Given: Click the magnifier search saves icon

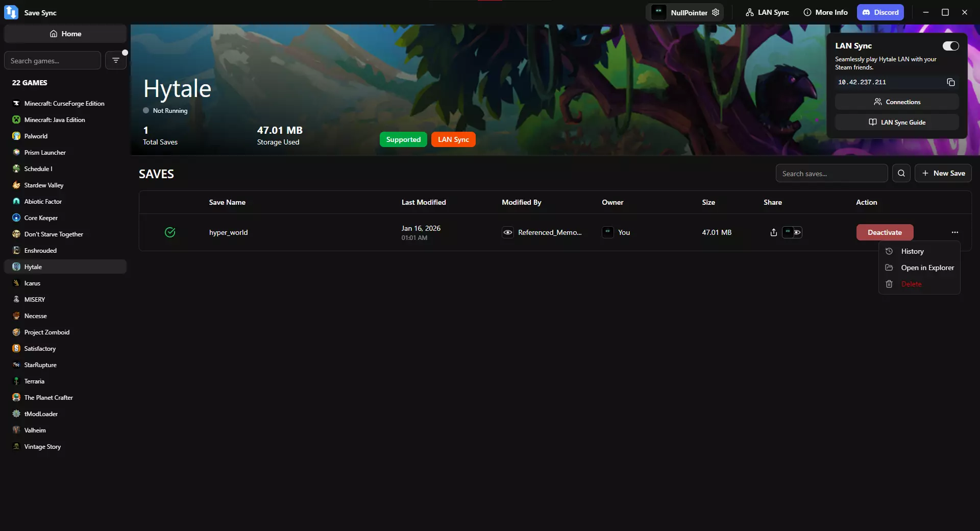Looking at the screenshot, I should [901, 173].
